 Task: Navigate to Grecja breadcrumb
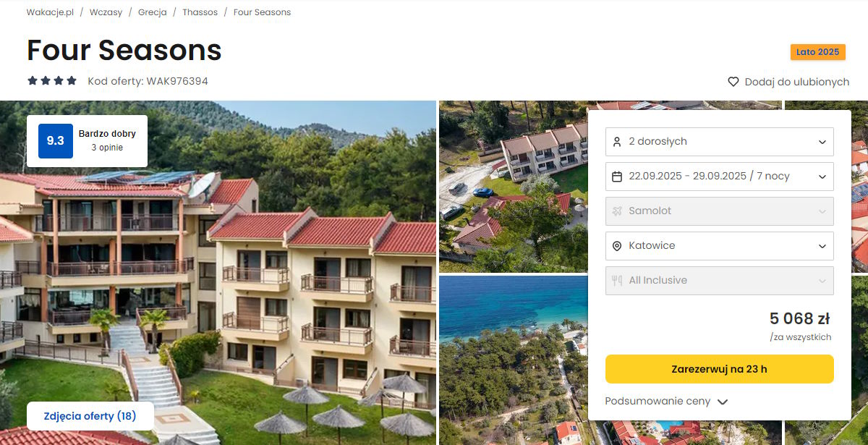pos(152,12)
